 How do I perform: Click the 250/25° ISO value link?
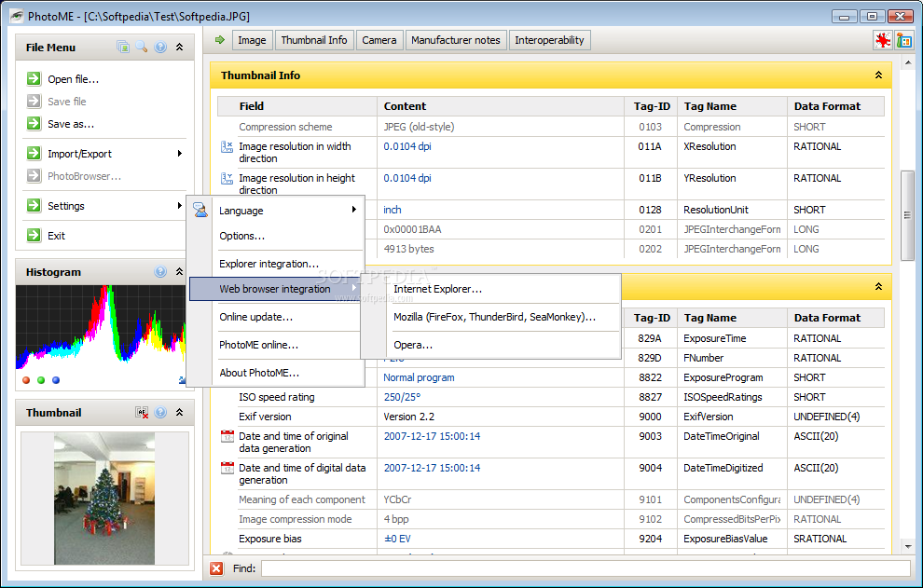402,397
